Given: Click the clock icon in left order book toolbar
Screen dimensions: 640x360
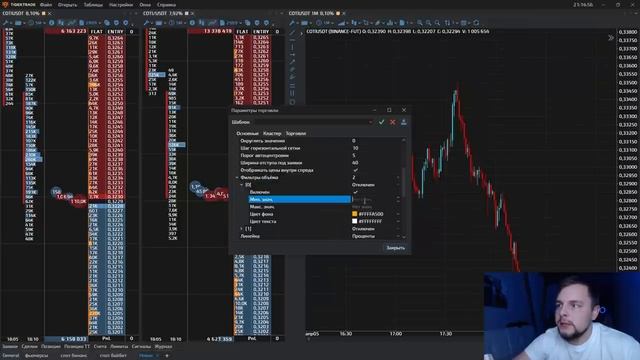Looking at the screenshot, I should pos(31,23).
